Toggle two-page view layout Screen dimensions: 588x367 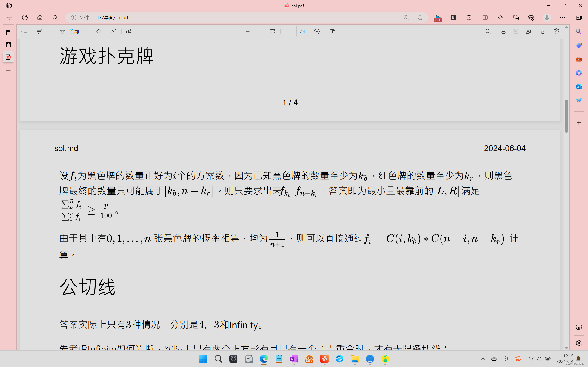coord(332,31)
